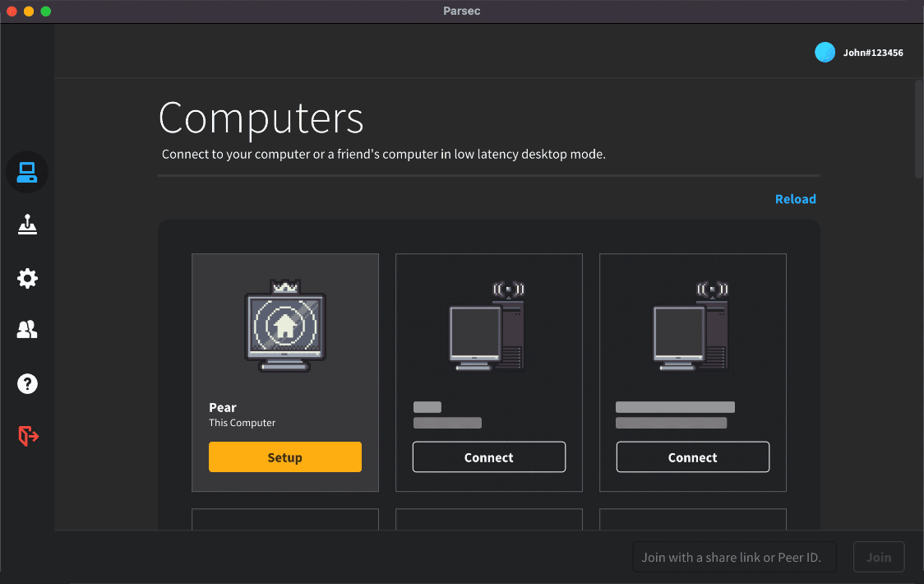Viewport: 924px width, 584px height.
Task: Open Settings via the gear icon
Action: pyautogui.click(x=27, y=278)
